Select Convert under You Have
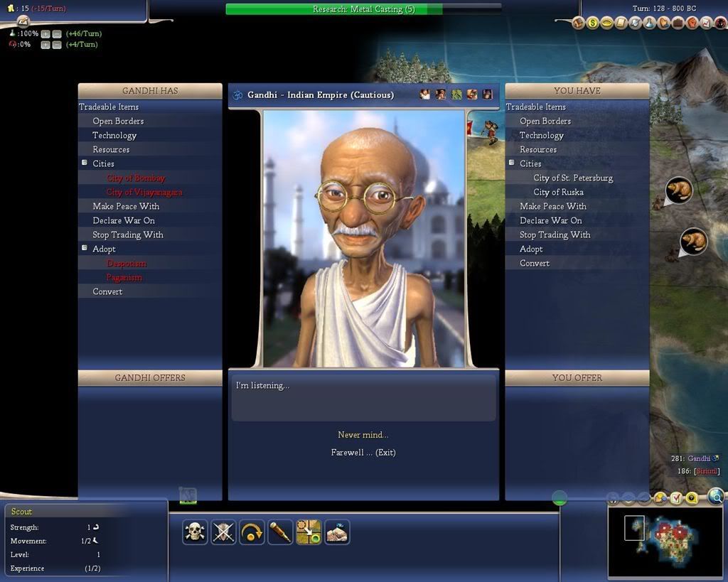This screenshot has height=582, width=728. pyautogui.click(x=535, y=263)
